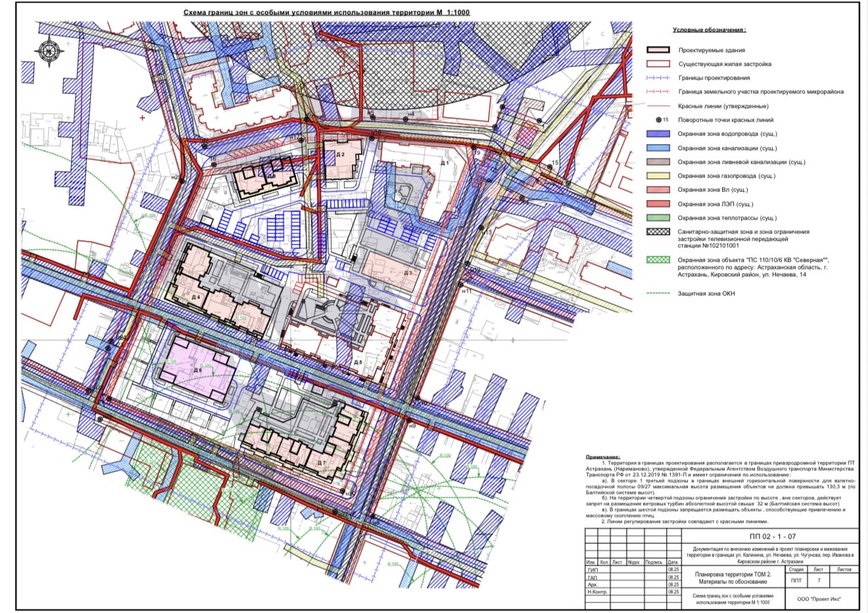Viewport: 868px width, 613px height.
Task: Click the green crosshatch substation zone legend symbol
Action: (x=658, y=260)
